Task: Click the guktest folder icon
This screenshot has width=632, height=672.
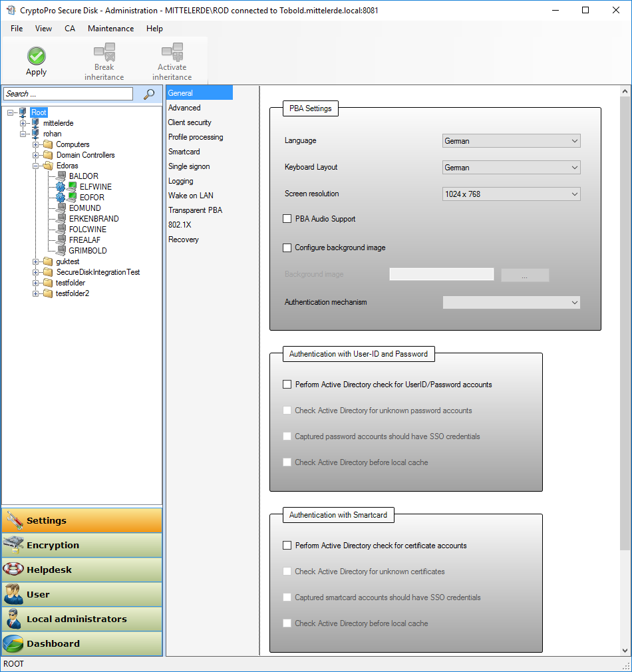Action: (x=49, y=261)
